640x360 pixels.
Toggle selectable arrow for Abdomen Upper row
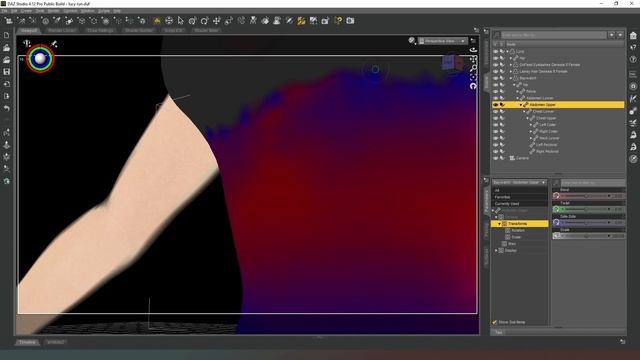(502, 105)
